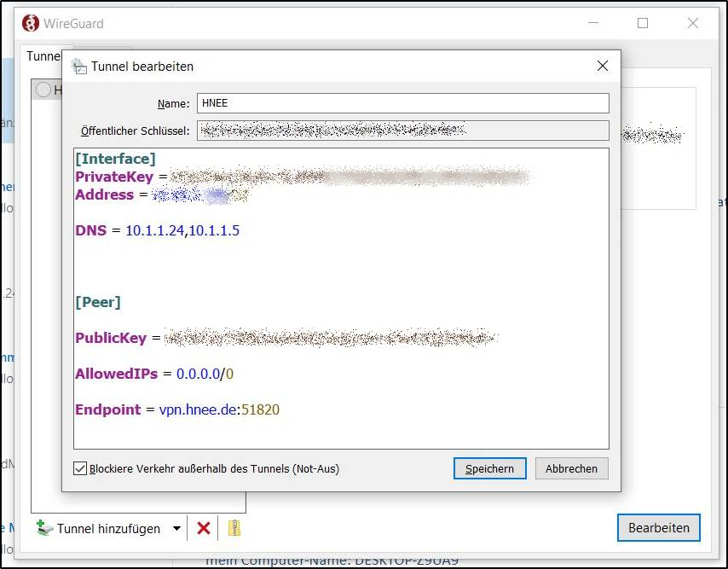Click the AllowedIPs value 0.0.0.0/0
This screenshot has width=728, height=569.
pos(205,374)
